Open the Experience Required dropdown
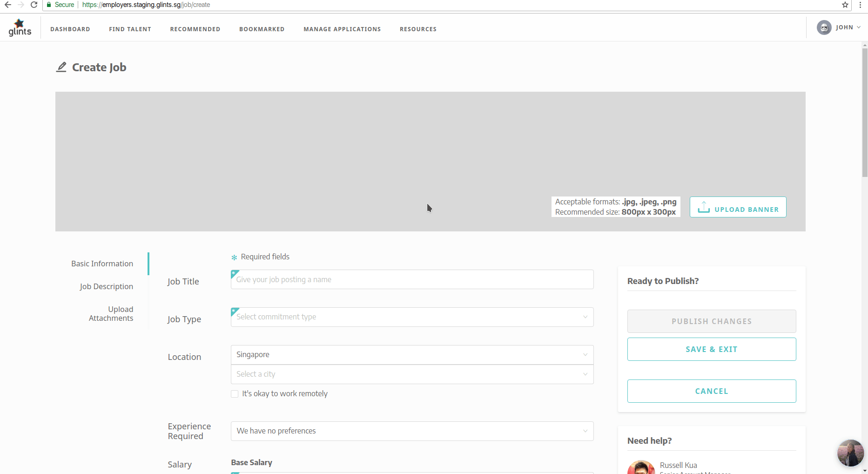 412,431
